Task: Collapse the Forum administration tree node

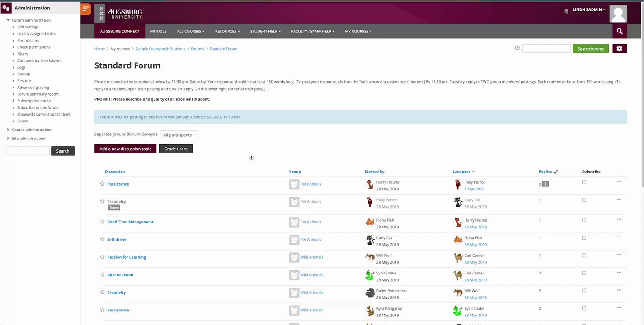Action: click(x=8, y=20)
